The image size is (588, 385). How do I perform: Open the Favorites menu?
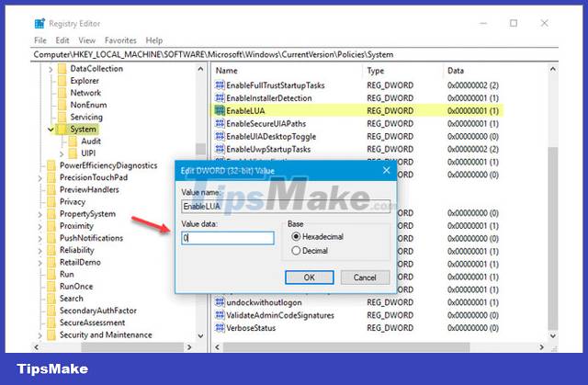point(120,40)
